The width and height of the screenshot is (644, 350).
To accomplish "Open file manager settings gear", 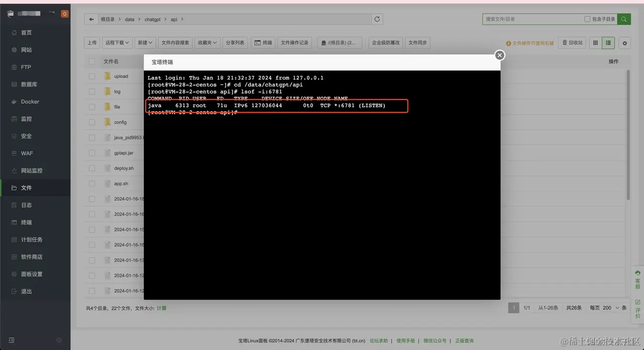I will 624,43.
